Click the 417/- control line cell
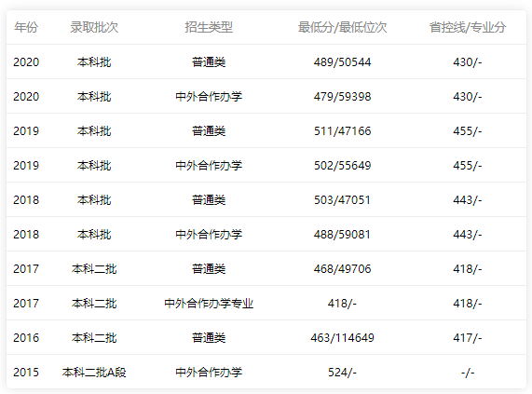 [468, 338]
